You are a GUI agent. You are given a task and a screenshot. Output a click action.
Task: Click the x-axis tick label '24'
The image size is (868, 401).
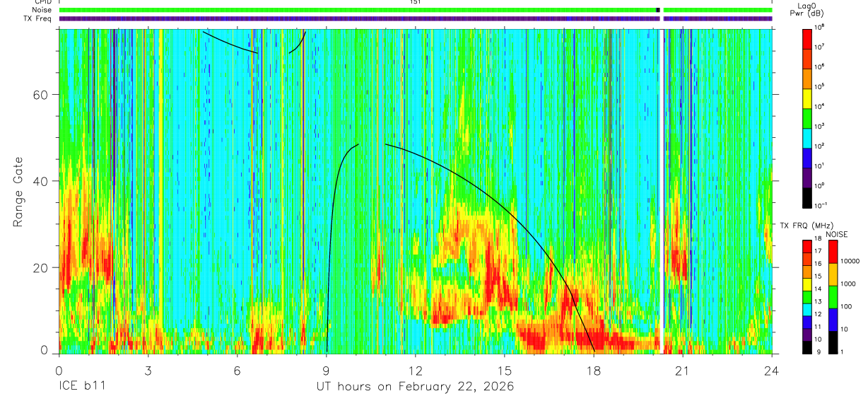coord(772,371)
